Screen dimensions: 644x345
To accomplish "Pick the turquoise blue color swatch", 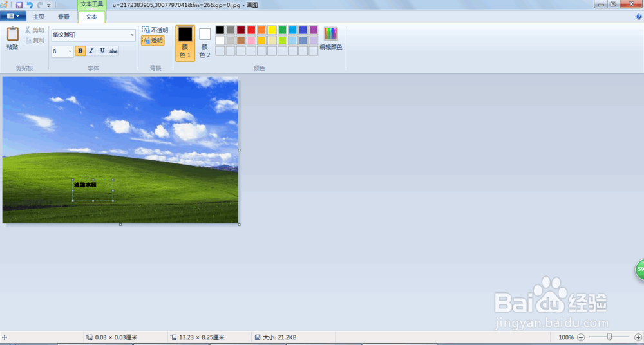I will click(293, 30).
